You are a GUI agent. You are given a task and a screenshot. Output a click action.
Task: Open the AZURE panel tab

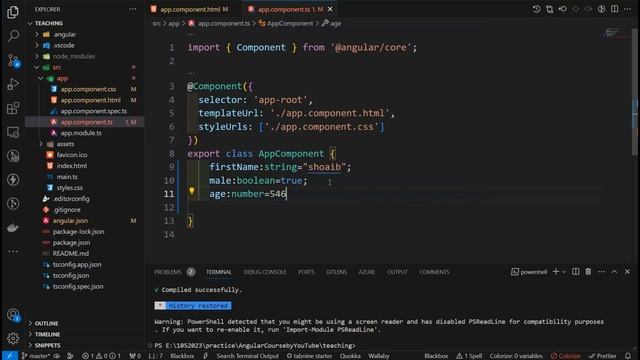(367, 272)
